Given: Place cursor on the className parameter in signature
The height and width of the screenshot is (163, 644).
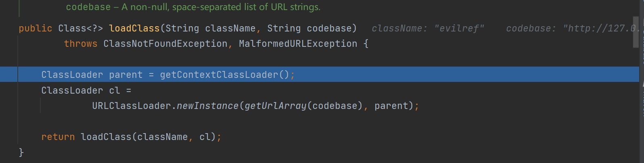Looking at the screenshot, I should 230,28.
